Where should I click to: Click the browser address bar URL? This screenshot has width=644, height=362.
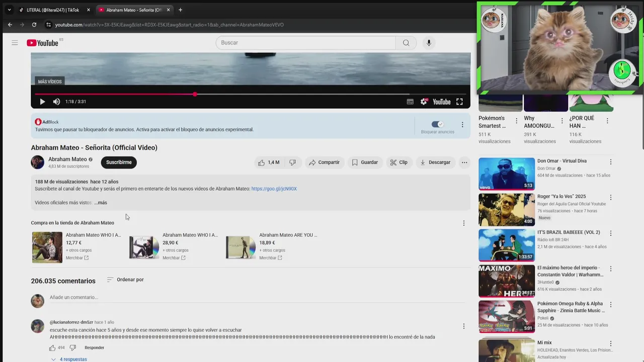click(x=169, y=25)
